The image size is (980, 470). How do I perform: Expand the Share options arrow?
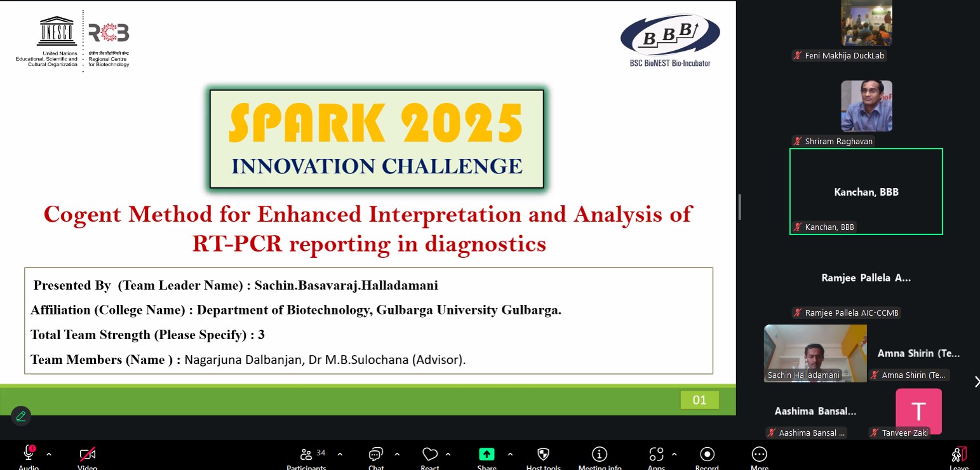pos(510,454)
